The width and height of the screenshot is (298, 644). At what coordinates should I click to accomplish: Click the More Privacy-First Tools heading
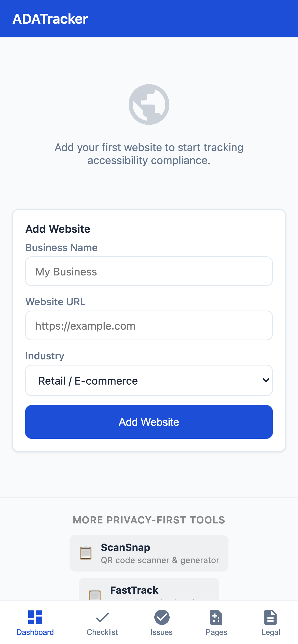pyautogui.click(x=149, y=520)
